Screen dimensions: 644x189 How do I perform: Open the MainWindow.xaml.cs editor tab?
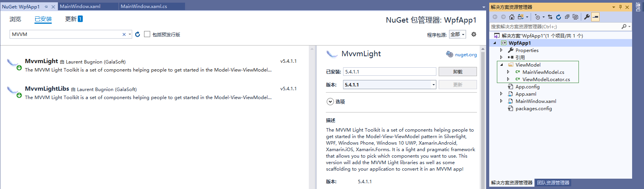152,7
